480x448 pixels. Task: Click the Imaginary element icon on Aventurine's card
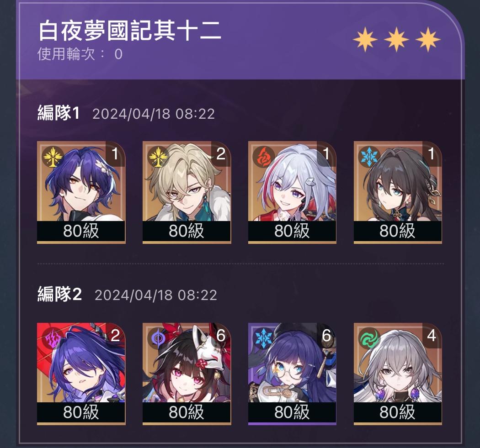[158, 157]
